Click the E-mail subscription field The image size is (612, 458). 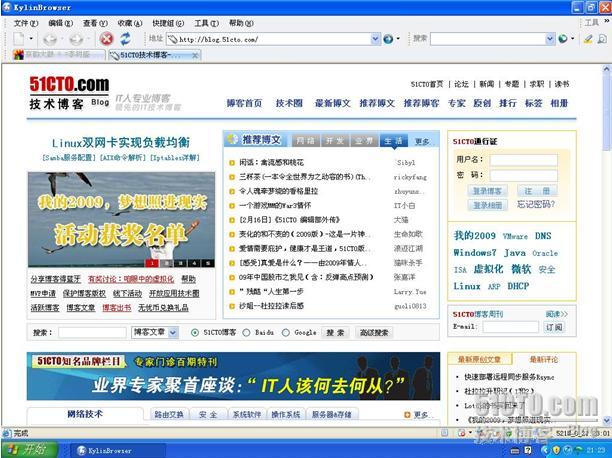coord(510,327)
